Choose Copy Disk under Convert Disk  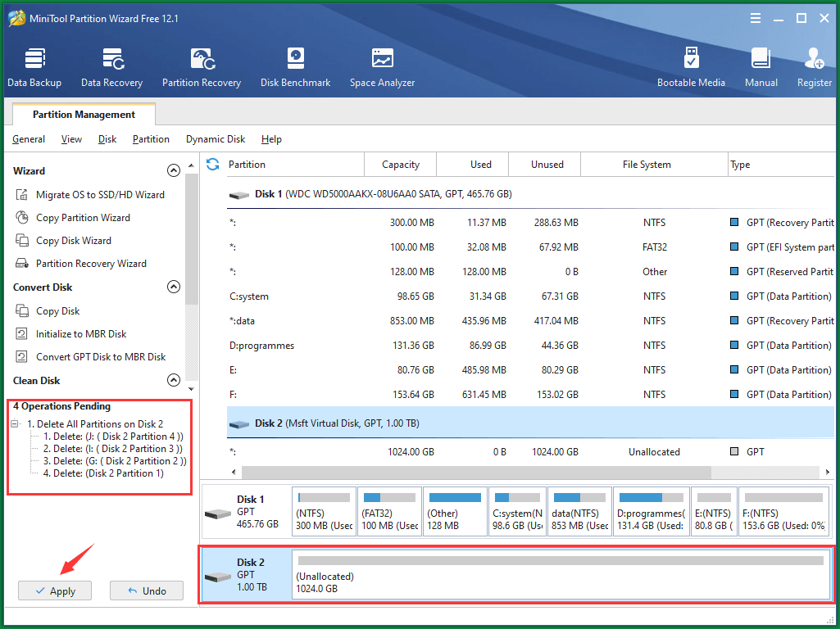(48, 311)
